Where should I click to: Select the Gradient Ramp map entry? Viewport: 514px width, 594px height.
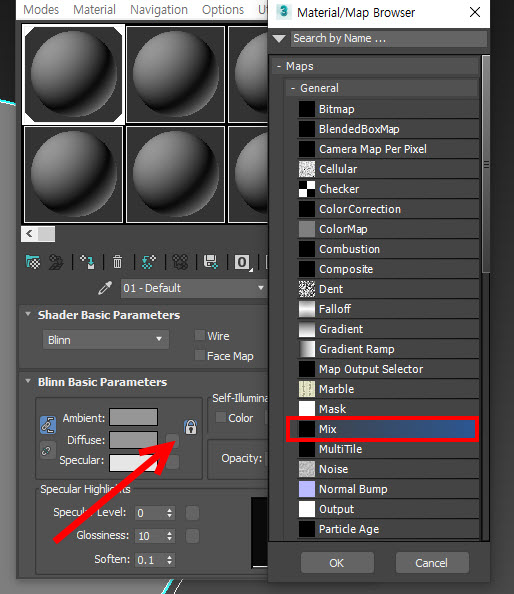tap(388, 349)
